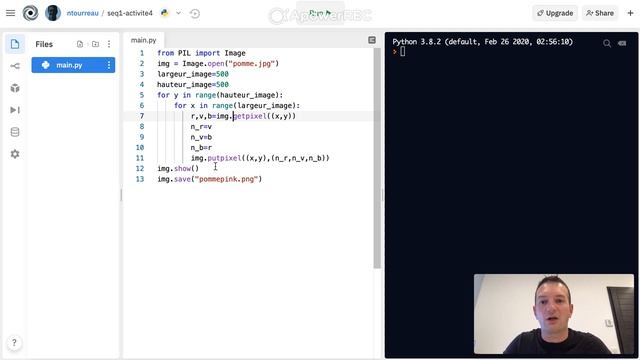This screenshot has height=360, width=640.
Task: Open the Debugger sidebar icon
Action: pos(15,110)
